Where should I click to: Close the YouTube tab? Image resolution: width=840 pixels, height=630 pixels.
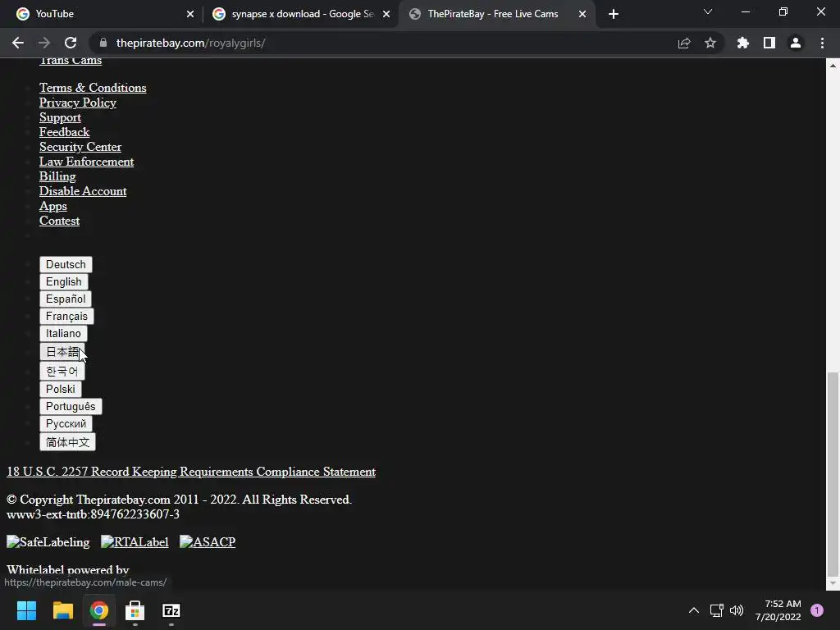[x=190, y=14]
